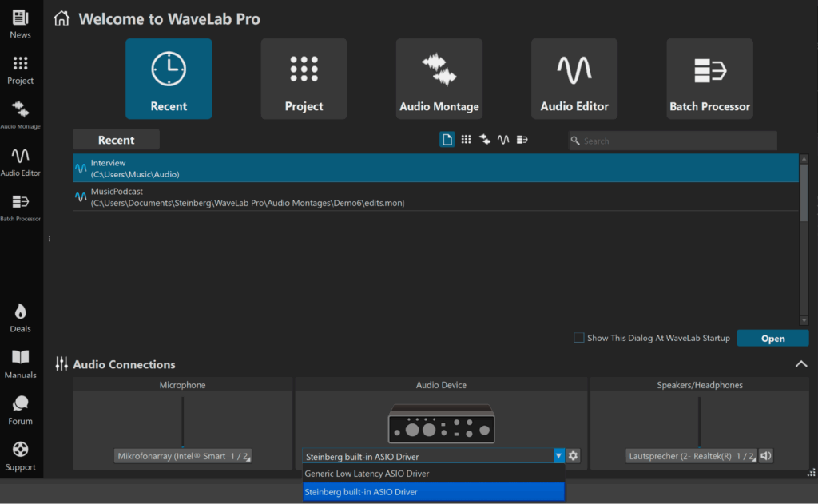This screenshot has height=504, width=818.
Task: Toggle the all-files filter icon
Action: 447,140
